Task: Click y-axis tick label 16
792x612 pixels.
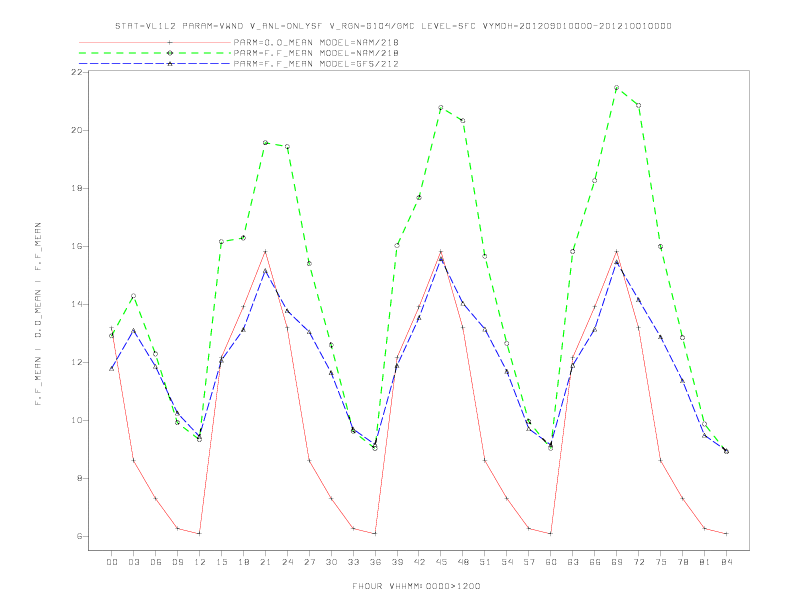Action: [x=76, y=246]
